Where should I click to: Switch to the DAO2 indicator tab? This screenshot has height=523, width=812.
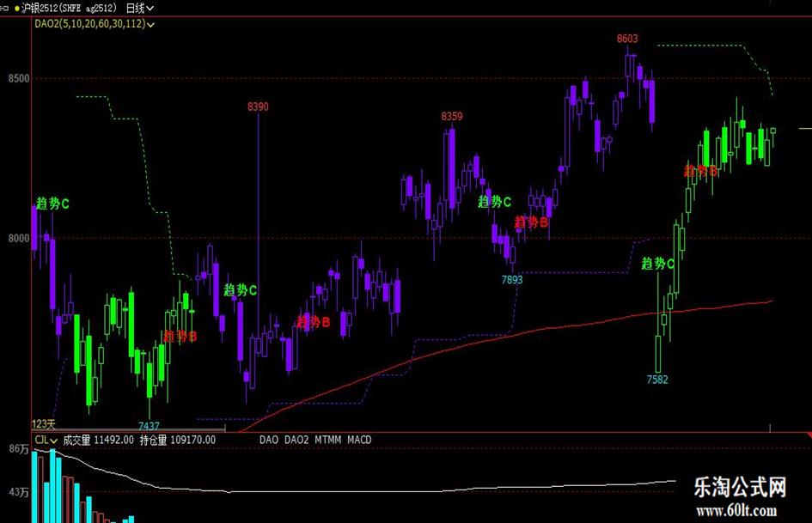click(x=296, y=440)
